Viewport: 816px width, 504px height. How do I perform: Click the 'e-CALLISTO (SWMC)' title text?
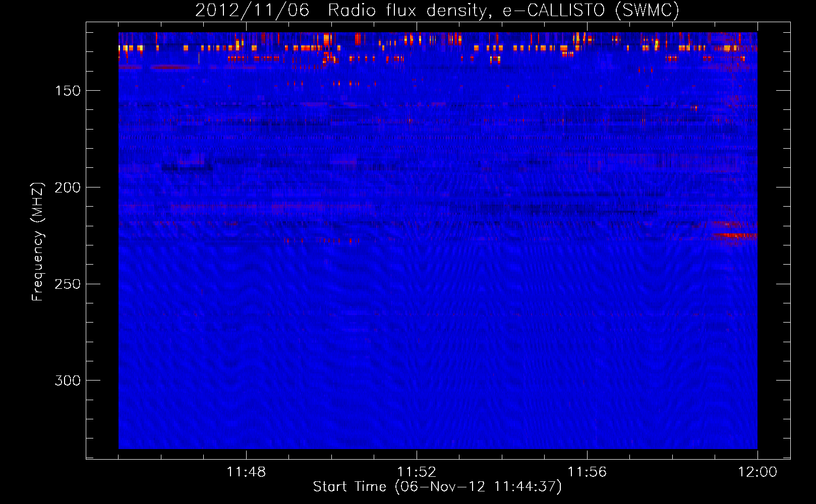(591, 11)
